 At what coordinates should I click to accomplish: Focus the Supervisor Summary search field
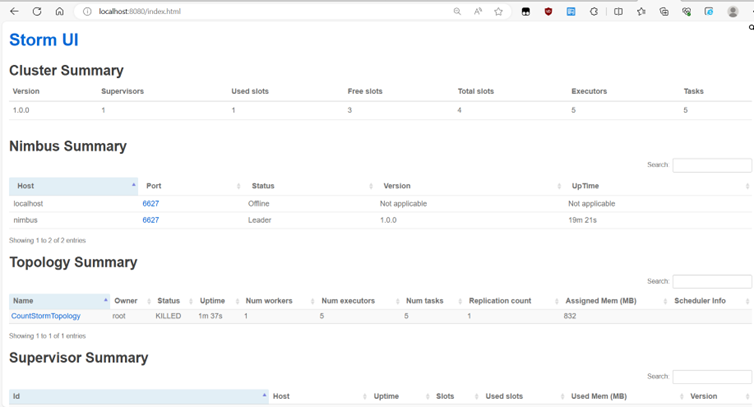(712, 377)
